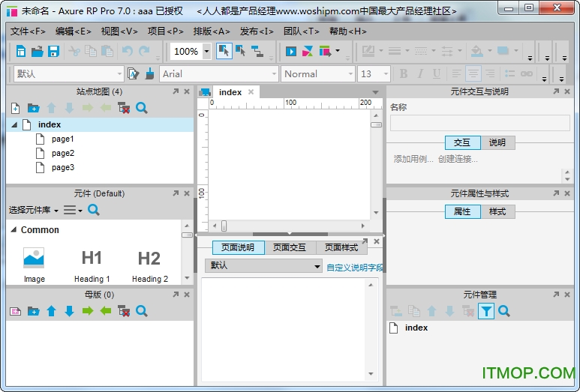Select the Image widget

34,265
